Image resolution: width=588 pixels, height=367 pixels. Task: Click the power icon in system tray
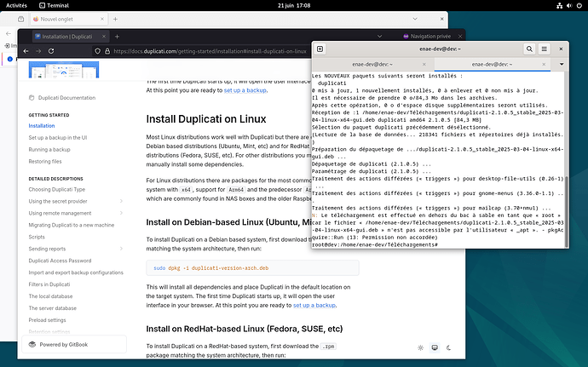[x=579, y=5]
